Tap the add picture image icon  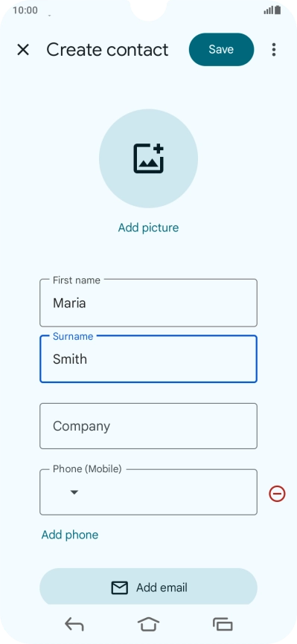point(149,158)
